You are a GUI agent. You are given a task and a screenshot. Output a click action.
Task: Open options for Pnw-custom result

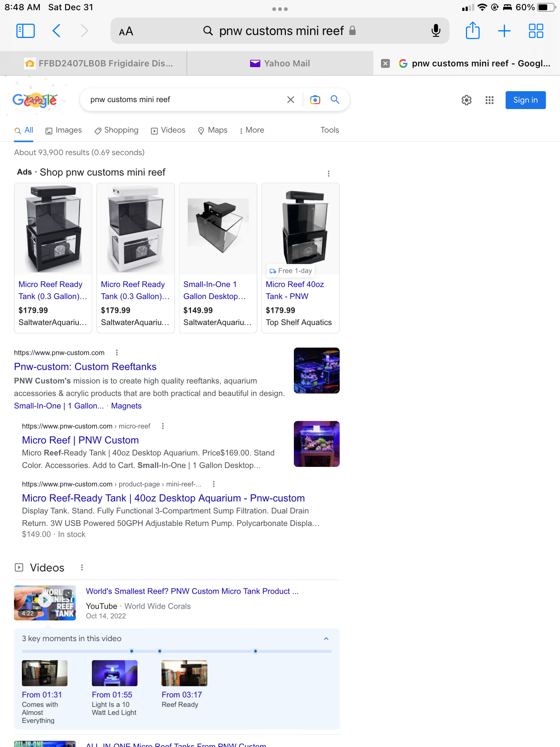point(117,353)
